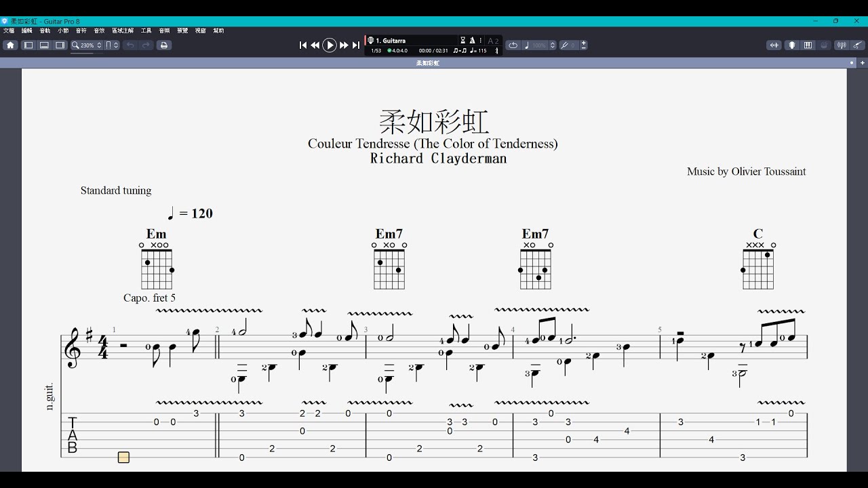Click the yellow cursor in tablature
Viewport: 868px width, 488px height.
tap(123, 457)
